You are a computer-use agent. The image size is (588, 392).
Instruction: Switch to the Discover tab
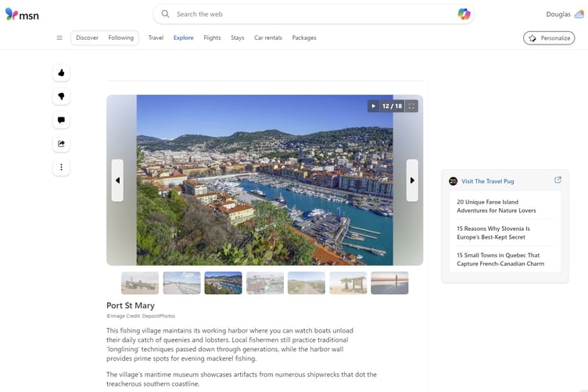(87, 38)
